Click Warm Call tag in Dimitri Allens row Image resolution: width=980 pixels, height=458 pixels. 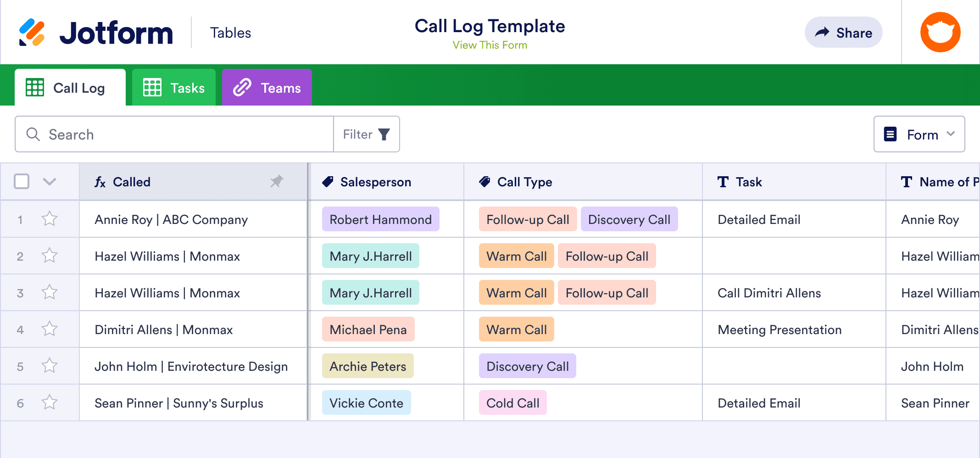point(516,329)
